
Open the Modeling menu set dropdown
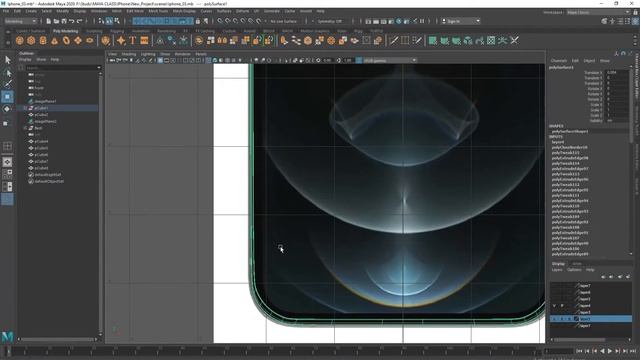tap(20, 21)
